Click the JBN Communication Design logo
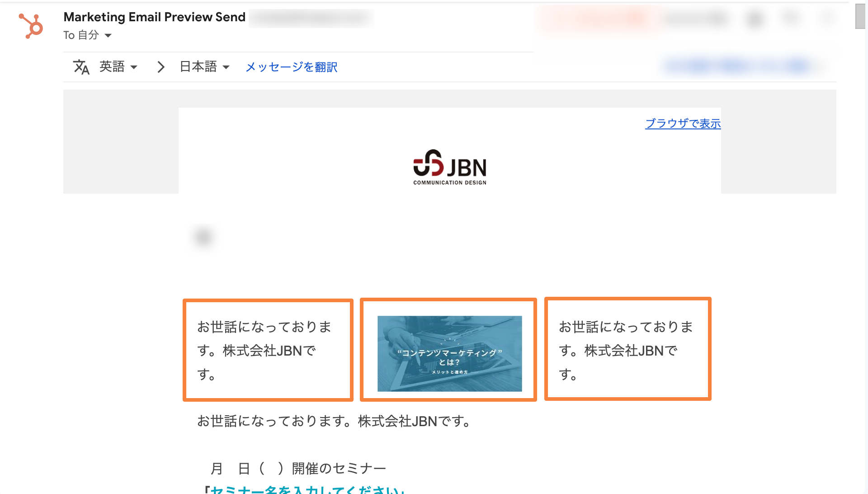This screenshot has height=494, width=868. (450, 167)
